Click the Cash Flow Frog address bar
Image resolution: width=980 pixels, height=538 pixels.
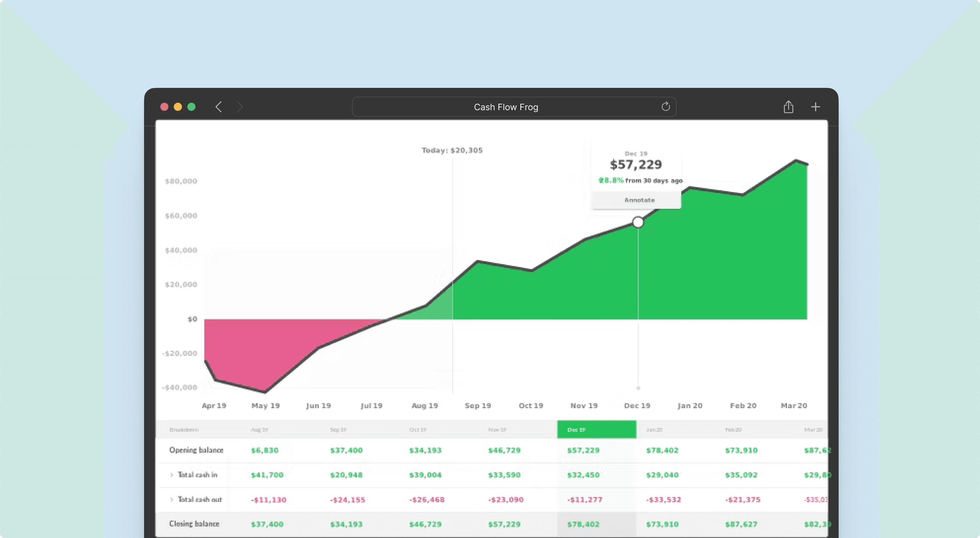tap(514, 107)
